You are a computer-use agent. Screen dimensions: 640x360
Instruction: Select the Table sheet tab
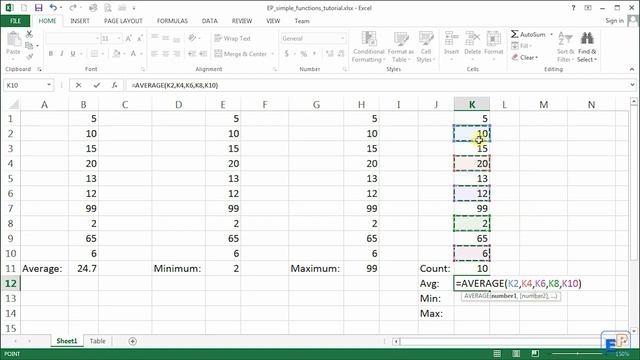[x=98, y=341]
